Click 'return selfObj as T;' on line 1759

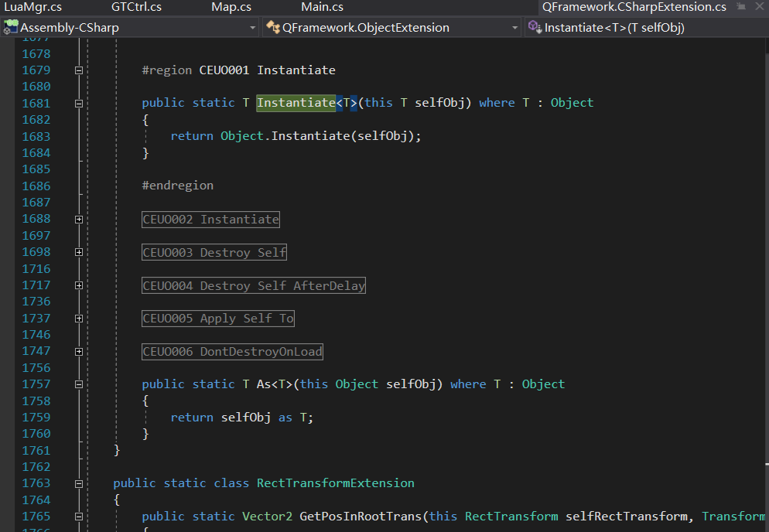[x=242, y=418]
